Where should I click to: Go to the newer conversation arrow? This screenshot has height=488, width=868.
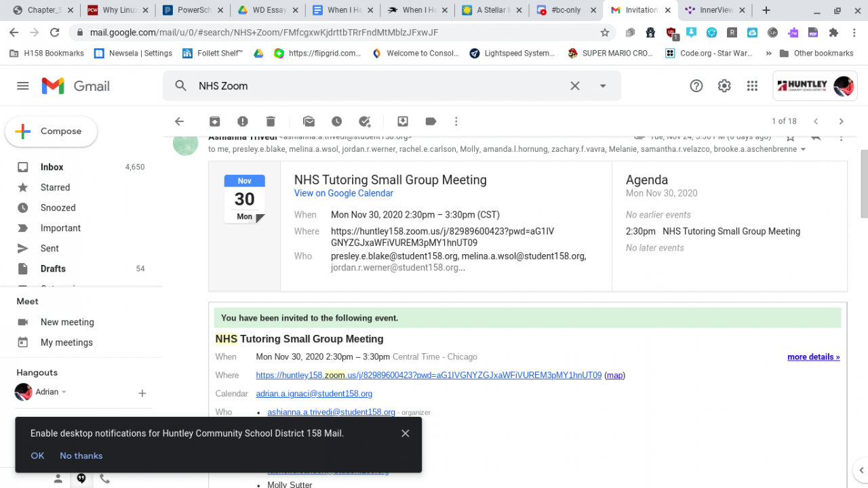click(x=816, y=121)
